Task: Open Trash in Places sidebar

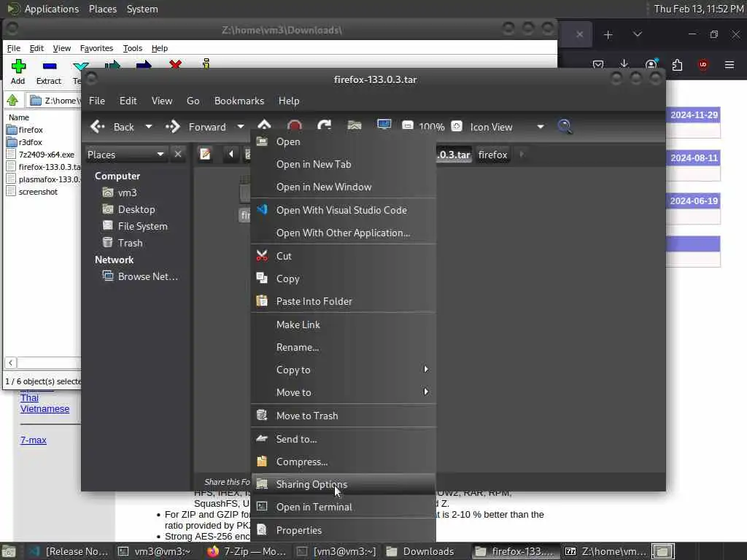Action: coord(130,243)
